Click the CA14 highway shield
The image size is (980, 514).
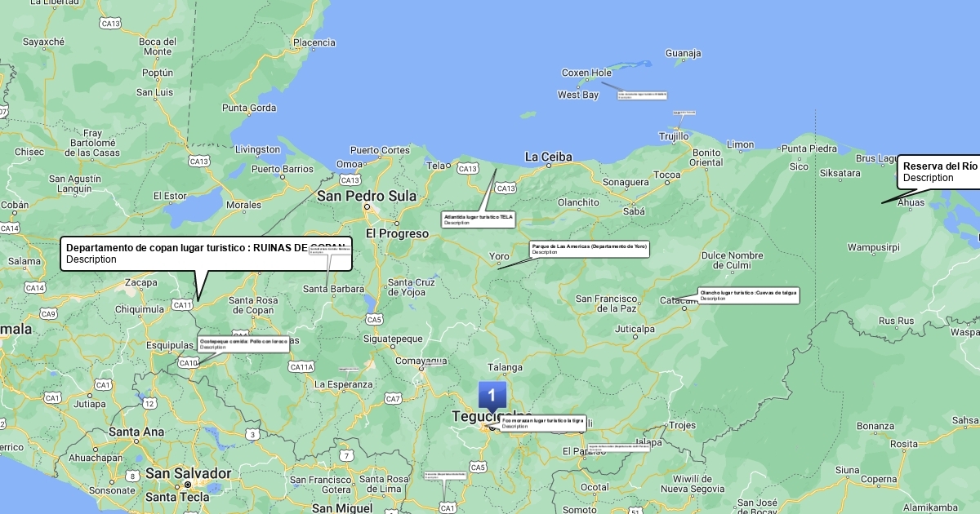[34, 288]
